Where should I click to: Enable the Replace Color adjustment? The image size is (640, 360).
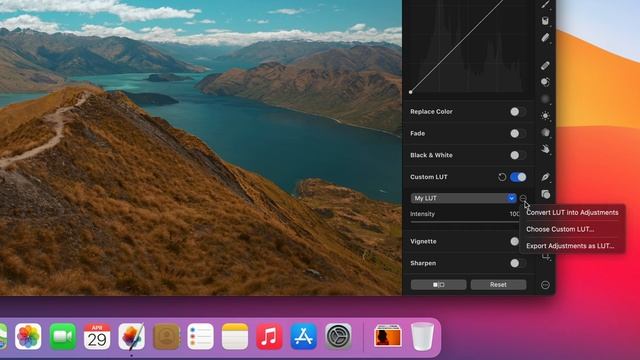[518, 112]
